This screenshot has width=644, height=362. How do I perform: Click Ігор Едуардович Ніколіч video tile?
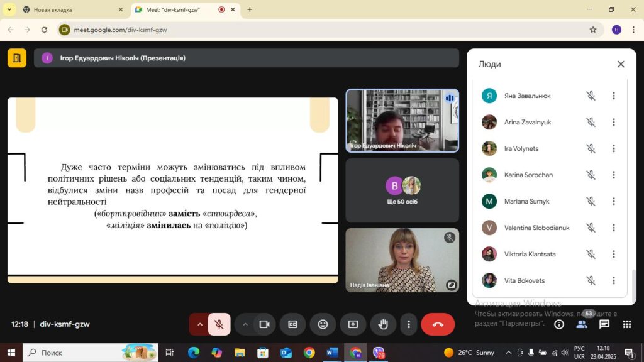(x=402, y=121)
